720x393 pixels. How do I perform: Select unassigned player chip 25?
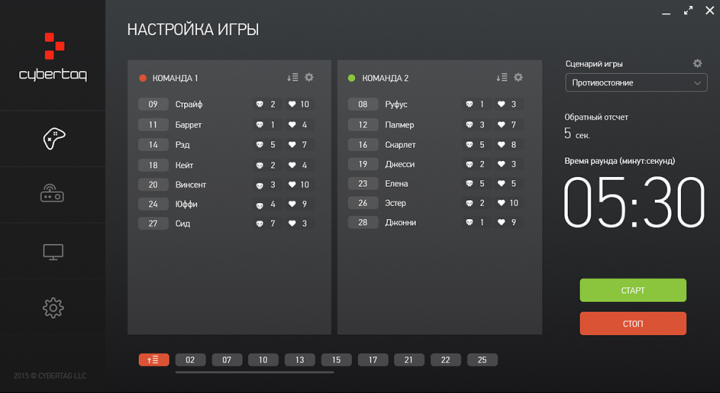[x=482, y=360]
